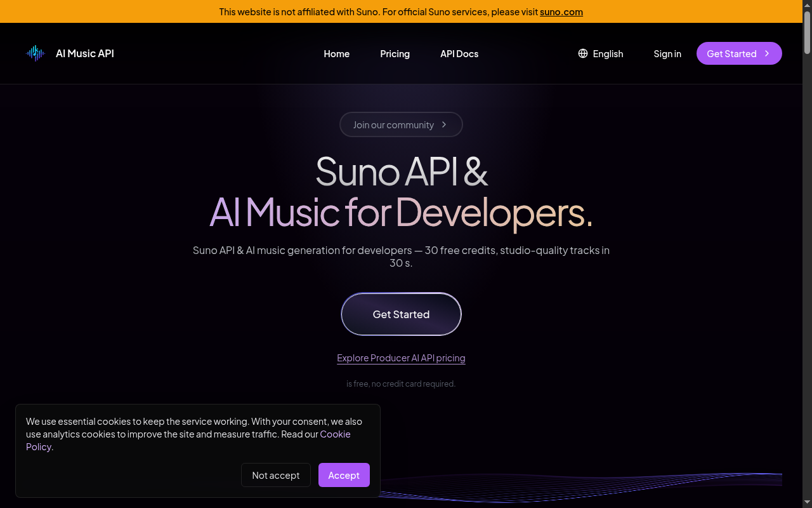
Task: Click the purple Get Started header button
Action: click(739, 53)
